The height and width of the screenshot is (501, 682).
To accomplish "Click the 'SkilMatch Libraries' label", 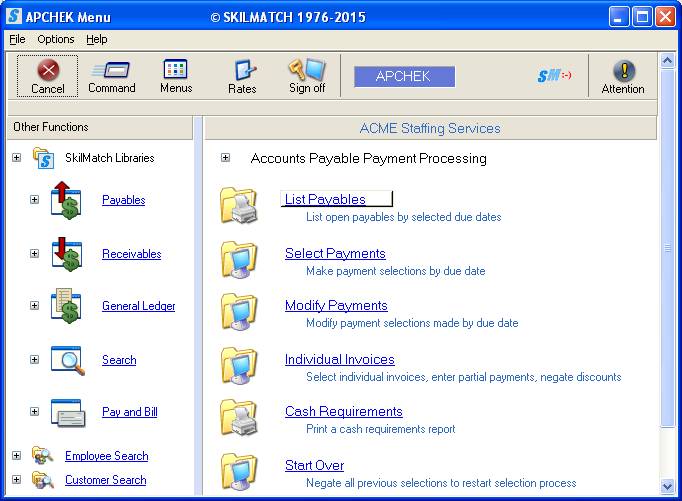I will pos(110,157).
